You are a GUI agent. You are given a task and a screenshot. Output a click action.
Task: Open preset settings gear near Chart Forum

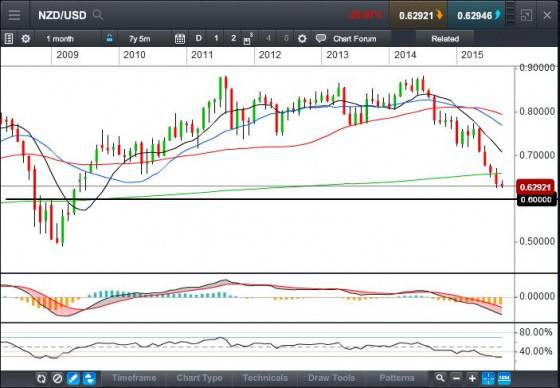(x=302, y=39)
